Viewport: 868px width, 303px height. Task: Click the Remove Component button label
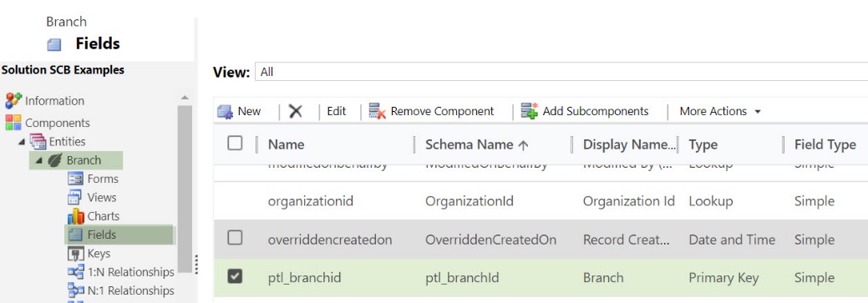[442, 111]
